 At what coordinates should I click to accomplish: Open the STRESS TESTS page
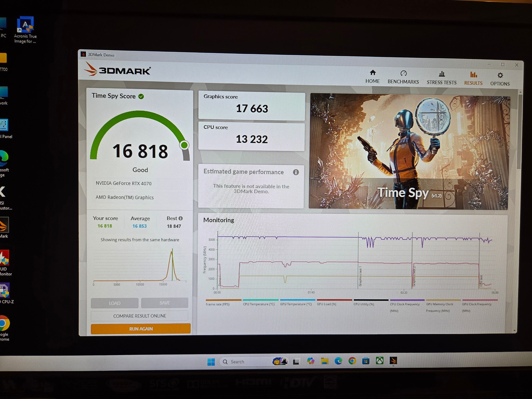click(441, 78)
